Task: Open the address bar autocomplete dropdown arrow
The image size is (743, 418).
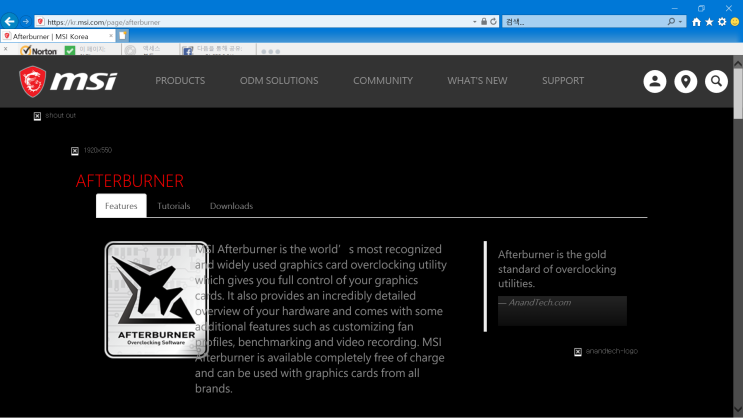Action: tap(474, 22)
